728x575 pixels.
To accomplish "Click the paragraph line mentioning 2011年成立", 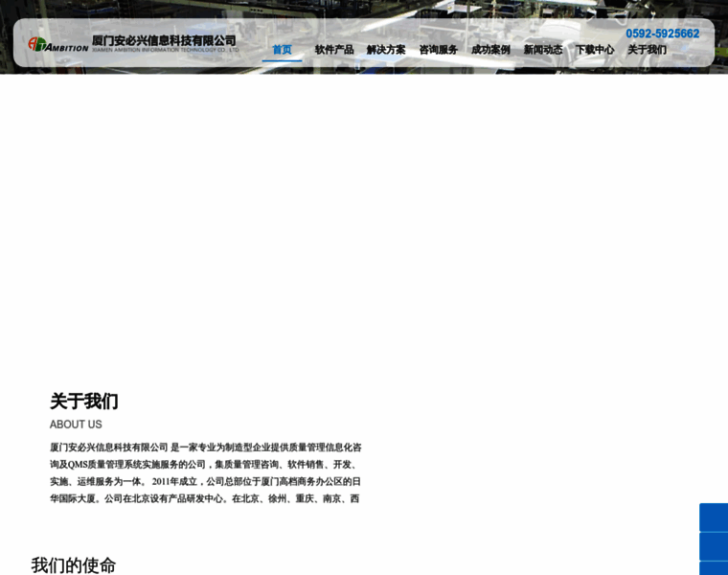I will (205, 482).
